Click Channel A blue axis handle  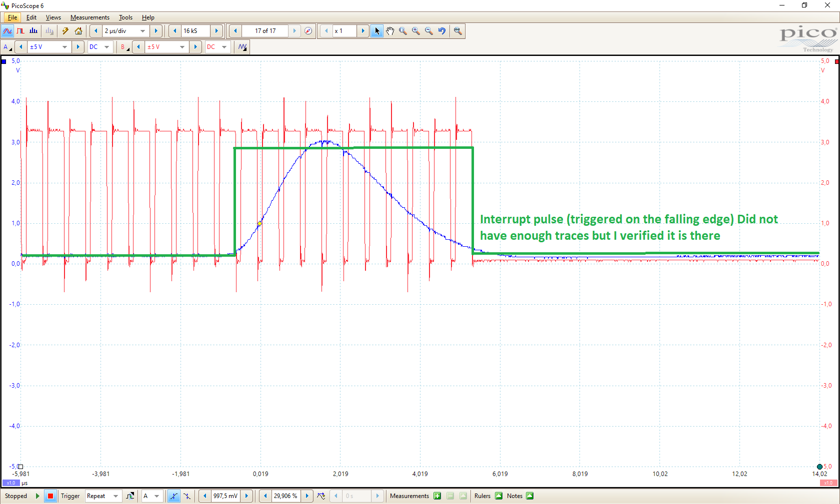(x=3, y=61)
